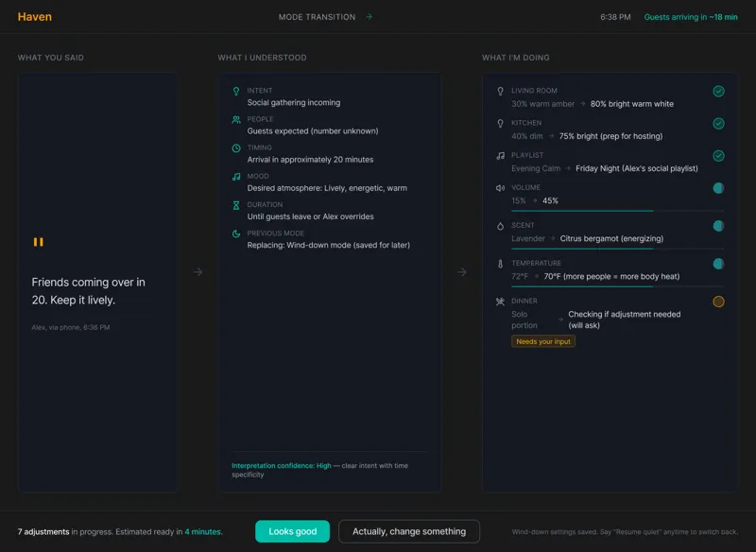The image size is (756, 552).
Task: Click the Actually, change something button
Action: 409,531
